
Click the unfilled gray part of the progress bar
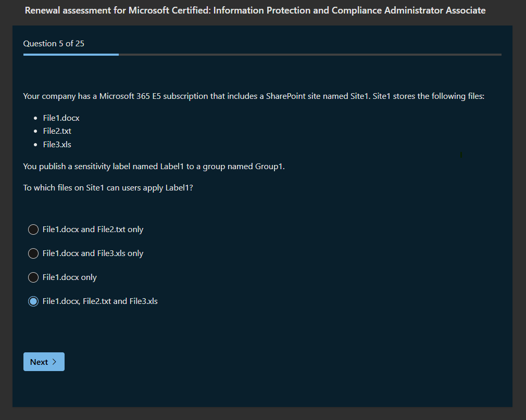tap(310, 54)
